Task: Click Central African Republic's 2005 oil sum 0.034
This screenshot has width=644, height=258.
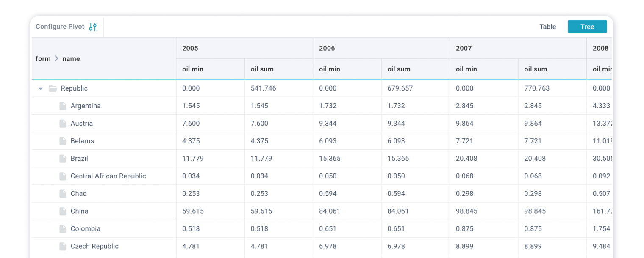Action: pyautogui.click(x=279, y=176)
